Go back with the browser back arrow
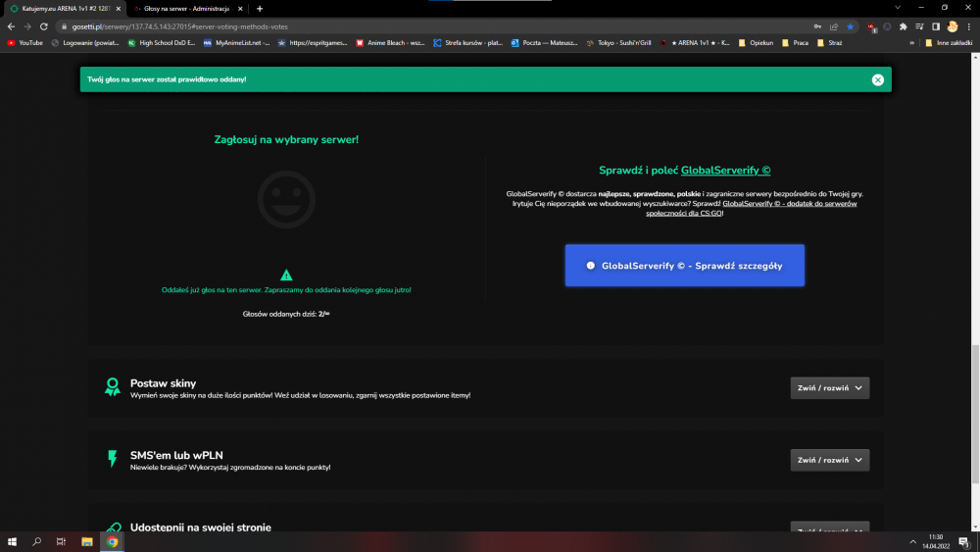This screenshot has height=552, width=980. (11, 26)
